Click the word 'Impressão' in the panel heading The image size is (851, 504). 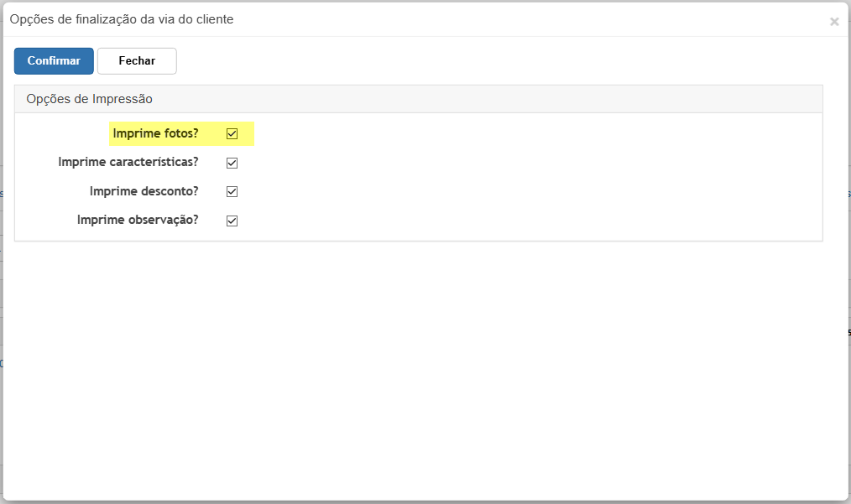(123, 99)
